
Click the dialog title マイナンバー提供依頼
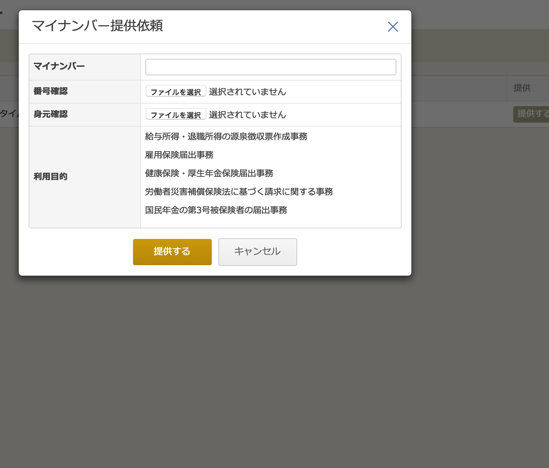pyautogui.click(x=97, y=26)
